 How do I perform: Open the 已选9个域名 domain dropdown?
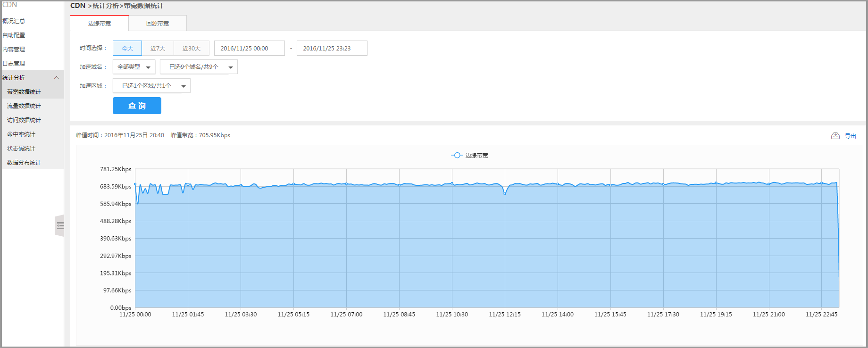pyautogui.click(x=199, y=67)
